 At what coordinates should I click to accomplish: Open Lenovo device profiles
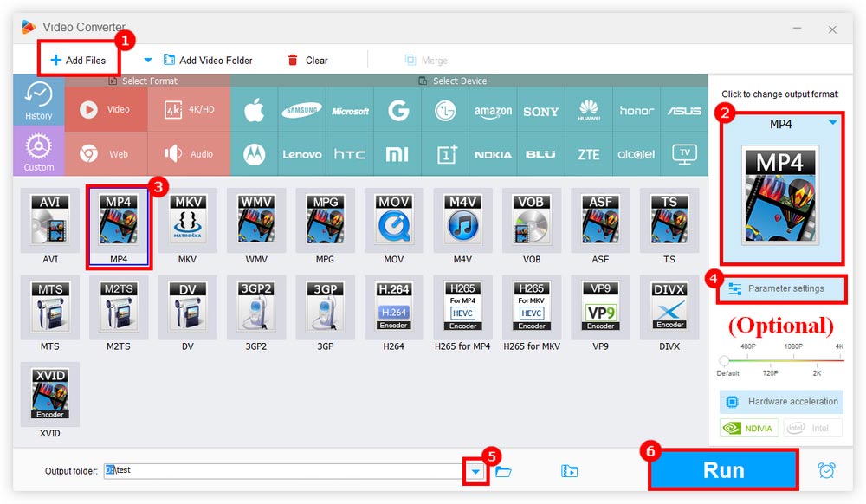[x=301, y=154]
